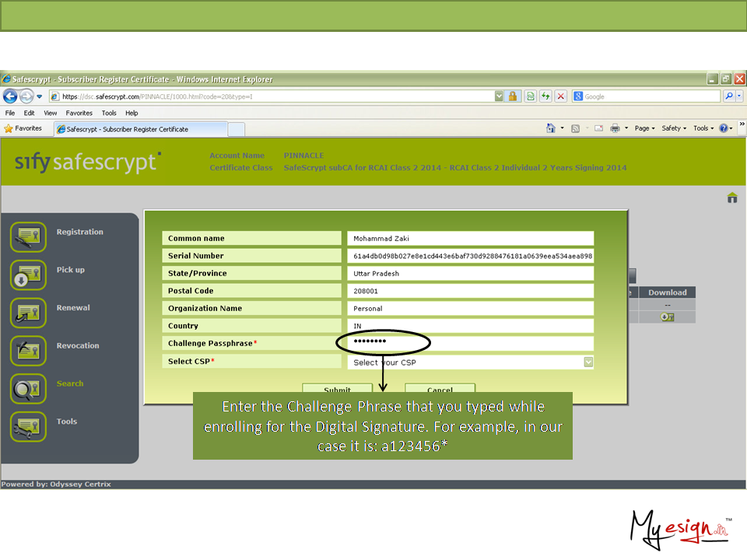
Task: Click the address bar security padlock
Action: (x=513, y=96)
